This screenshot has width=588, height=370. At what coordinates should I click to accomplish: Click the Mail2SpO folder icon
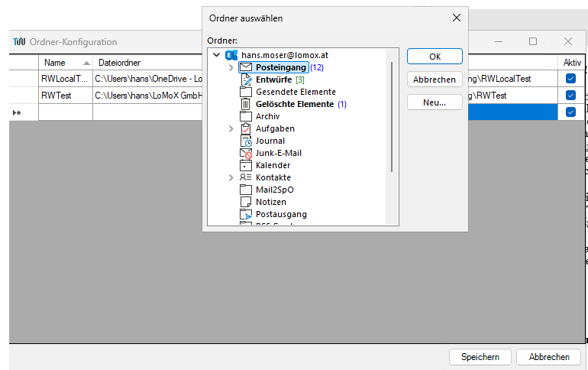pos(246,190)
